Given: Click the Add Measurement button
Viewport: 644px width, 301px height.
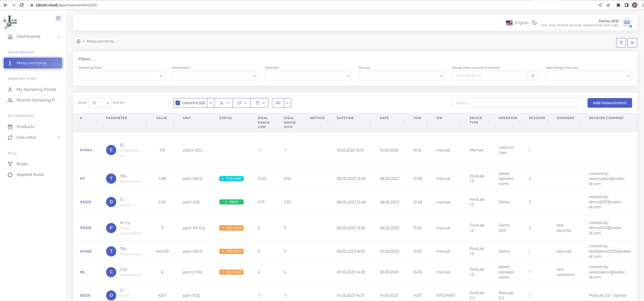Looking at the screenshot, I should [610, 103].
